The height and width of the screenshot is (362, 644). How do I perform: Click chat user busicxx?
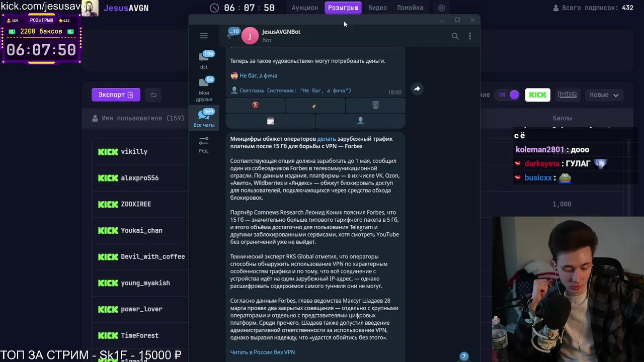coord(538,178)
